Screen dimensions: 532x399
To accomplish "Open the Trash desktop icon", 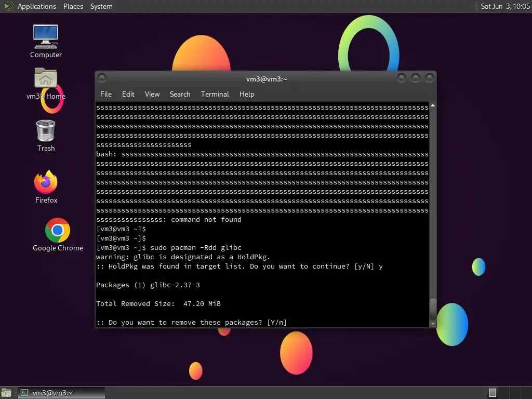I will [x=46, y=136].
